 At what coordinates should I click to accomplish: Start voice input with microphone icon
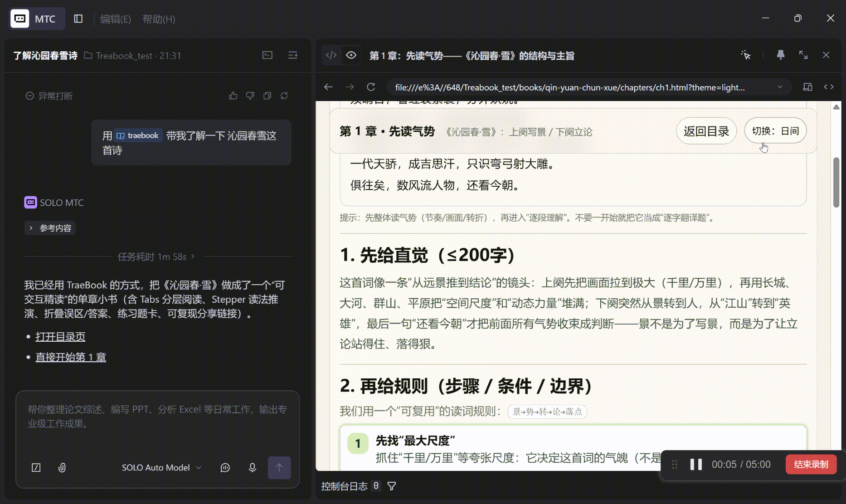[x=253, y=468]
